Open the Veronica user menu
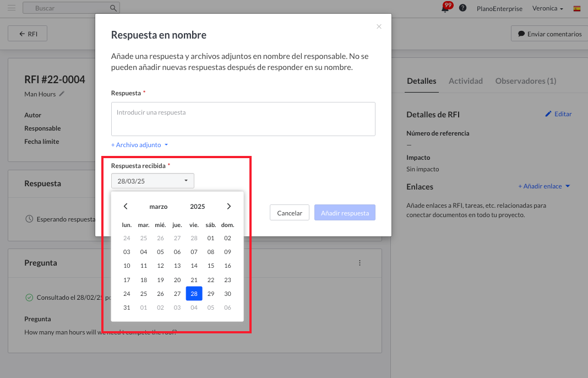This screenshot has height=378, width=588. [547, 9]
